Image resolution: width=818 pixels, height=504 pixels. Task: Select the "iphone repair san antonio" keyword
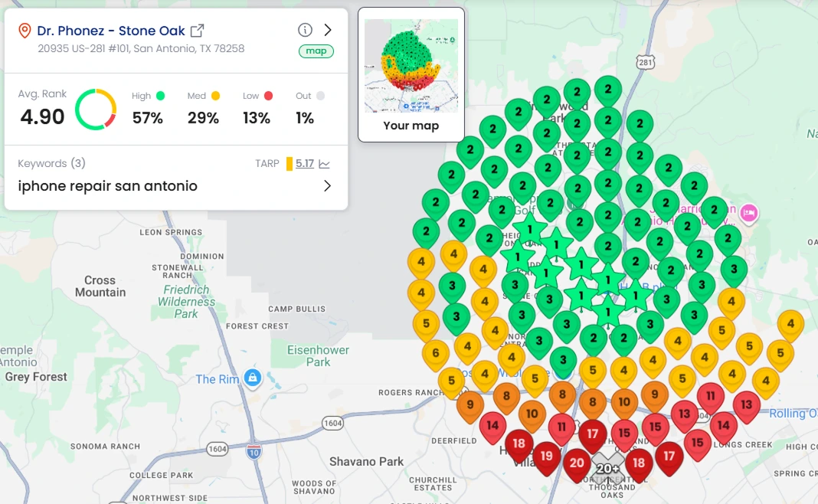click(x=107, y=186)
